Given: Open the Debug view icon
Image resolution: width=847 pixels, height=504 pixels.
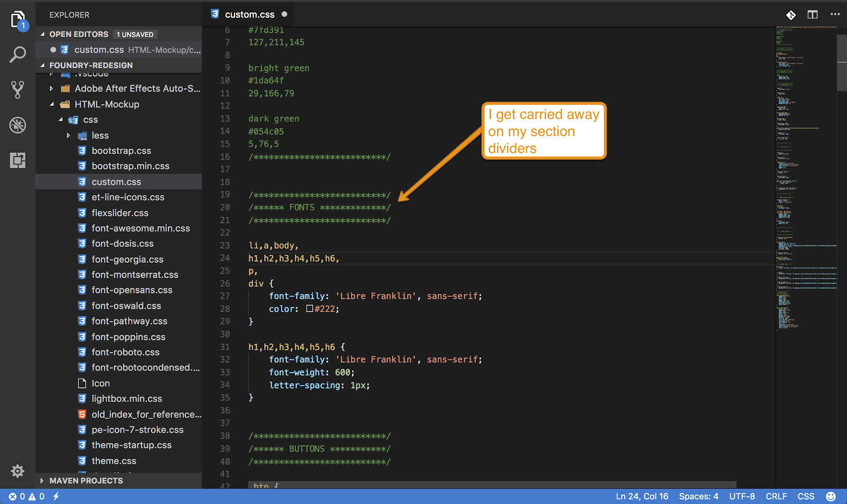Looking at the screenshot, I should [x=17, y=125].
